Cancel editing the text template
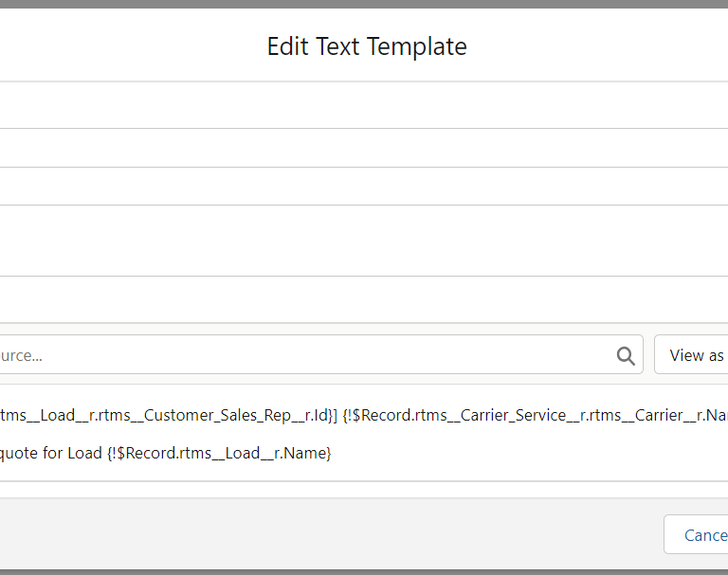This screenshot has width=728, height=575. [696, 534]
